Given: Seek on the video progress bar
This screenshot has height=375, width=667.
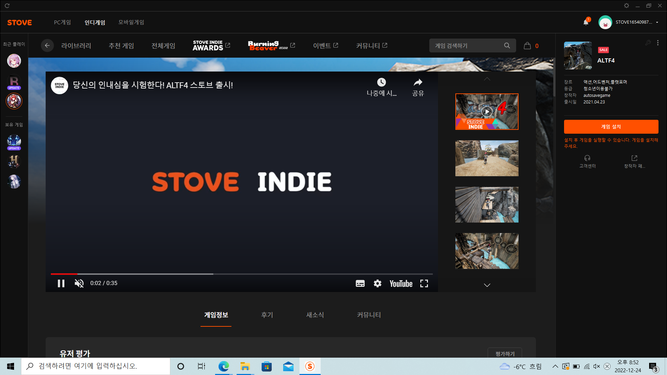Looking at the screenshot, I should (242, 274).
